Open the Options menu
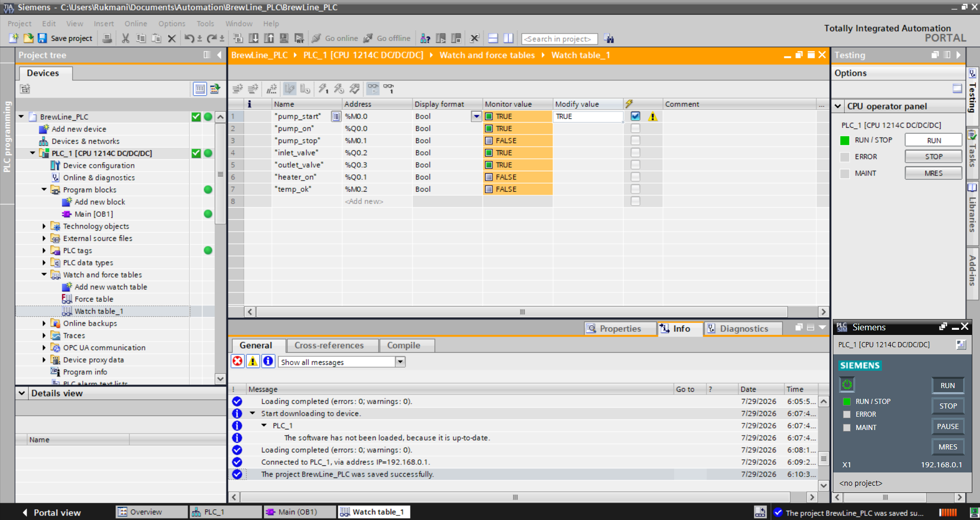 tap(172, 24)
